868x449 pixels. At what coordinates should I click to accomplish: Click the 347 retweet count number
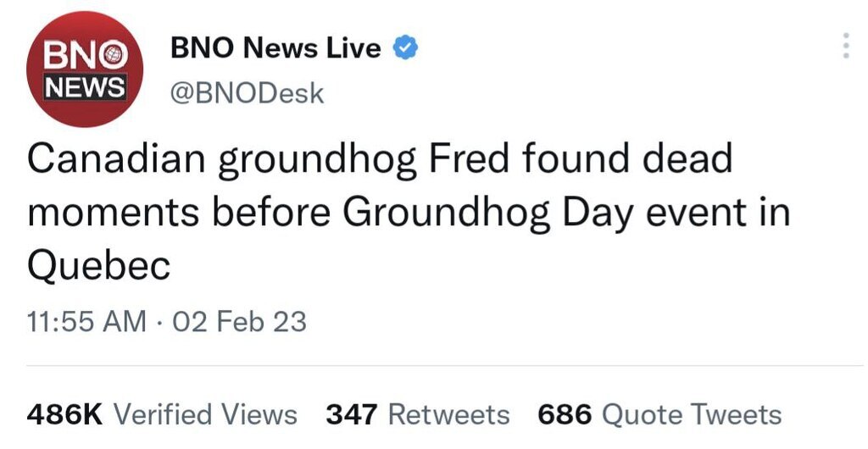(352, 414)
